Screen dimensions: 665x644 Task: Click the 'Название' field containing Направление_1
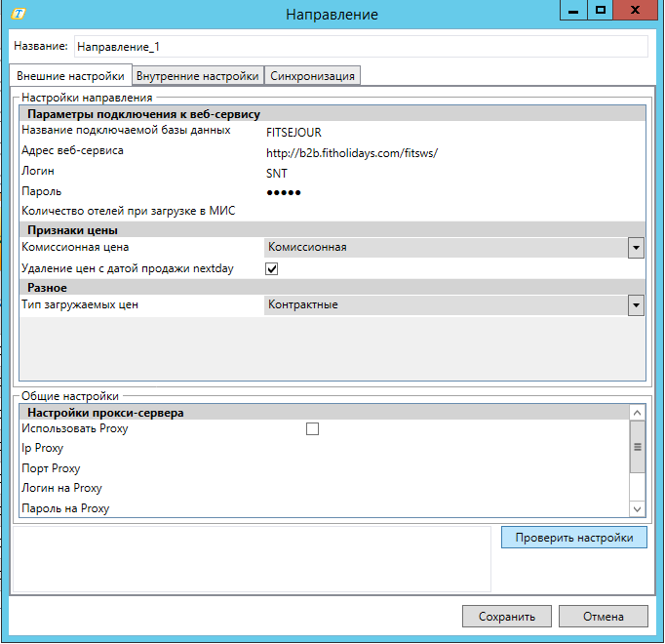click(360, 47)
